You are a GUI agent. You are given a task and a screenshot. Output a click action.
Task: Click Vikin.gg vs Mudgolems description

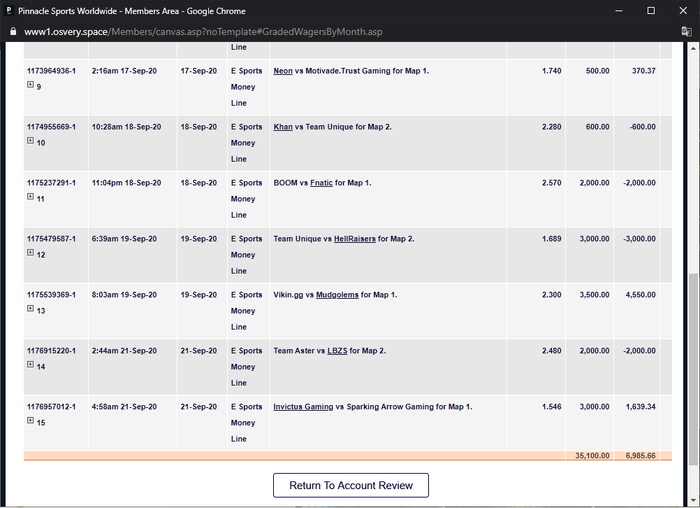[x=335, y=295]
